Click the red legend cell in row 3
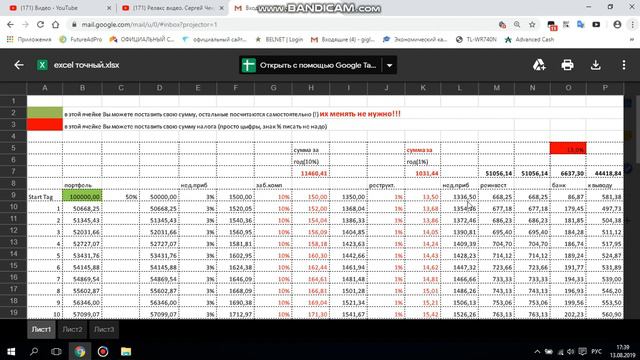 pos(45,125)
